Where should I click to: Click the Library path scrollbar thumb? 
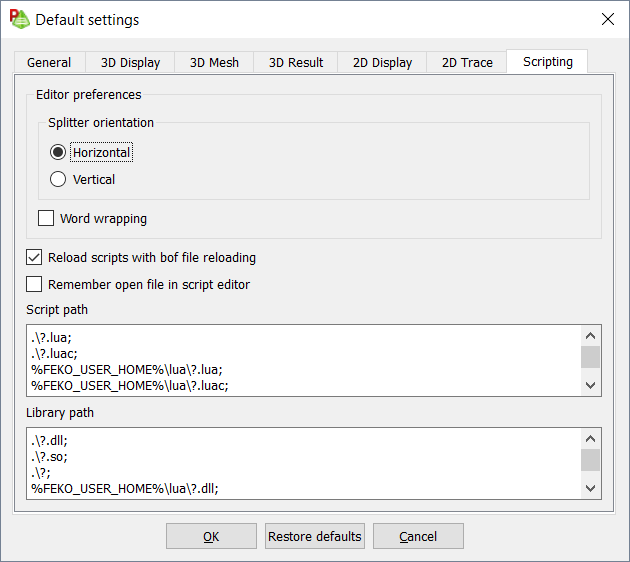point(590,460)
